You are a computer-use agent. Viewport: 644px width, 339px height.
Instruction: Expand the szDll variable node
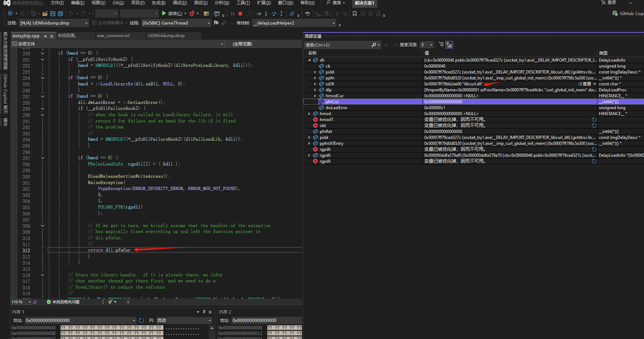pos(315,84)
